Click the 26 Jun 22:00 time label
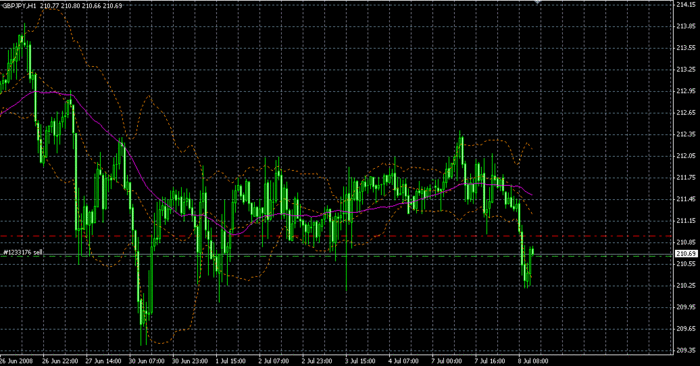 (x=60, y=361)
